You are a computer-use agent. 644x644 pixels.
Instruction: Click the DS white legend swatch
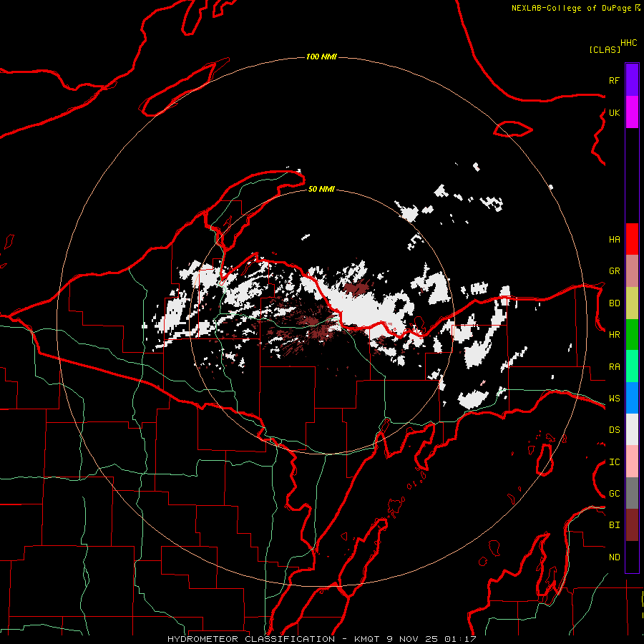pos(632,429)
